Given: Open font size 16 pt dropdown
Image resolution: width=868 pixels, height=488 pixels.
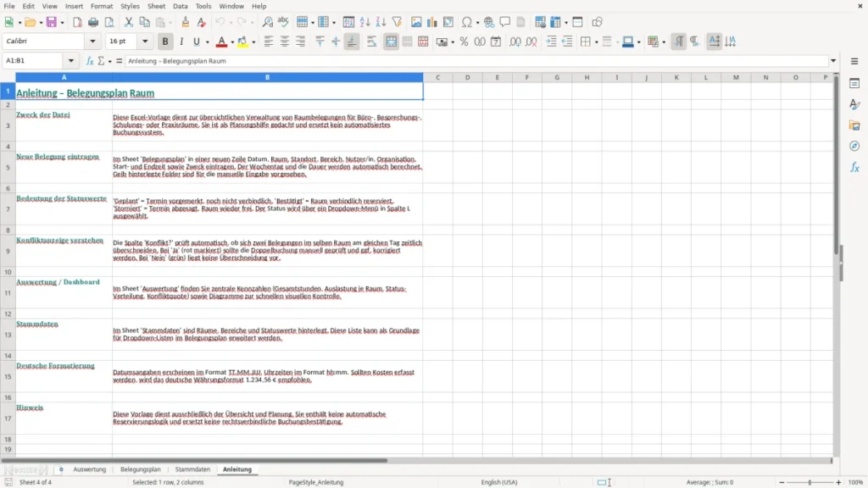Looking at the screenshot, I should 145,42.
